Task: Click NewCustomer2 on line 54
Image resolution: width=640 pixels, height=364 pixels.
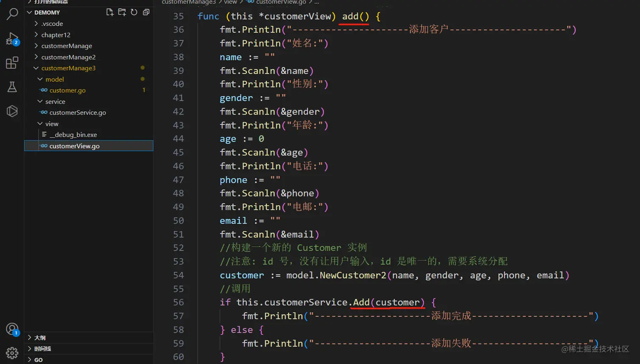Action: [x=353, y=275]
